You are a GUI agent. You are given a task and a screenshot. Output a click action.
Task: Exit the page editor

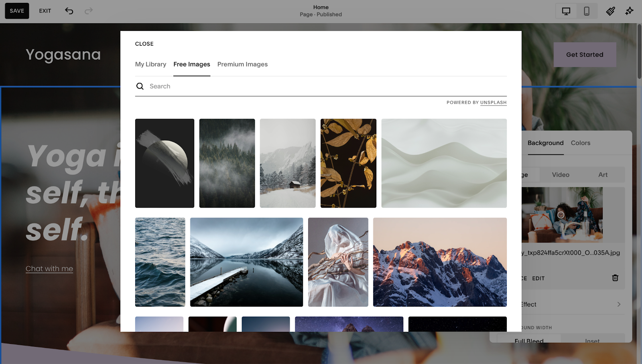click(x=45, y=11)
